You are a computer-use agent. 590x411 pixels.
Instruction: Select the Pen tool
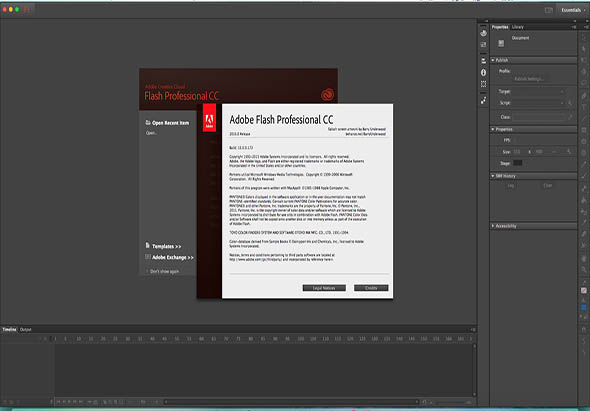(584, 96)
